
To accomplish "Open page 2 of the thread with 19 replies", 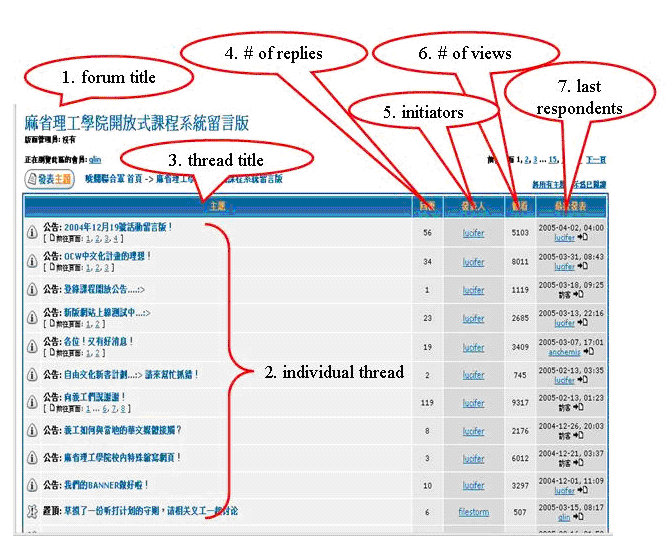I will [x=97, y=353].
